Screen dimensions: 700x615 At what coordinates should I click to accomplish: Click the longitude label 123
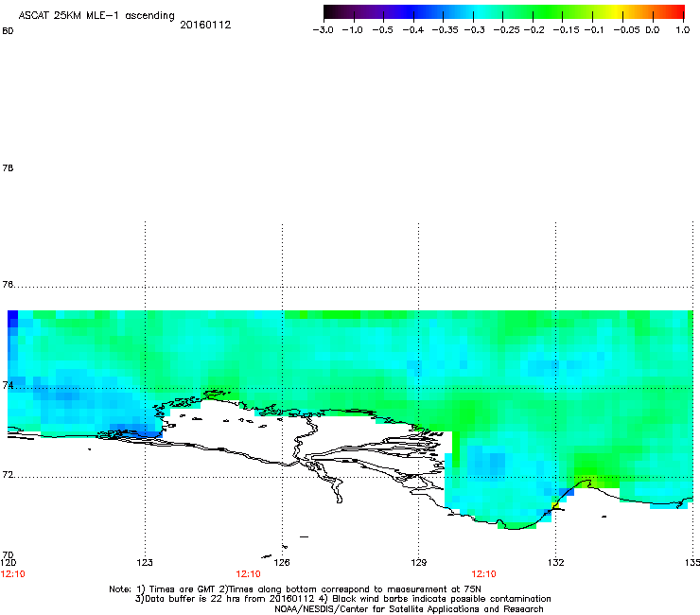pyautogui.click(x=145, y=562)
